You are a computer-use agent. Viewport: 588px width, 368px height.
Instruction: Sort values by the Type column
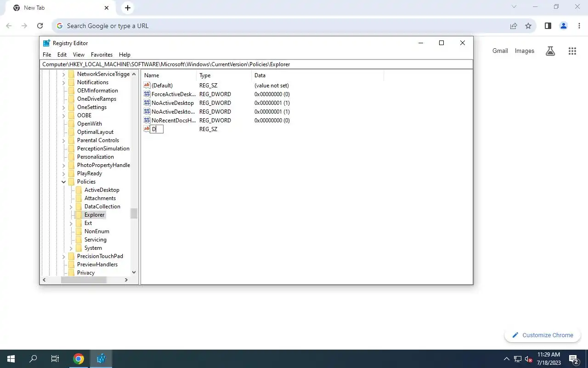tap(224, 75)
